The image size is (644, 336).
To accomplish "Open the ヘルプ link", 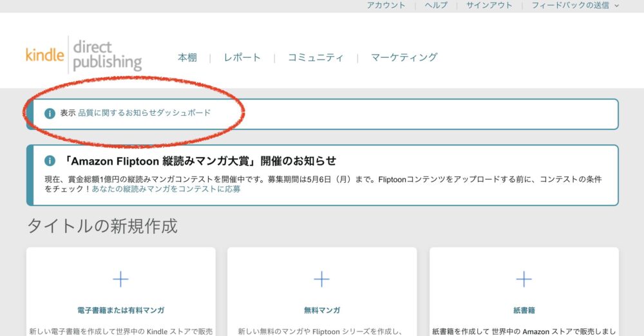I will (x=436, y=5).
